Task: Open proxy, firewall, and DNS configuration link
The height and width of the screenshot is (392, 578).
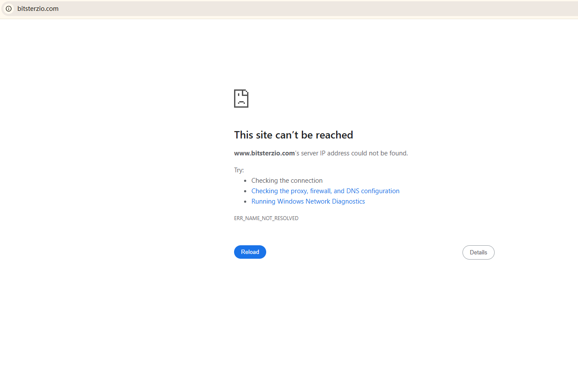Action: pos(325,191)
